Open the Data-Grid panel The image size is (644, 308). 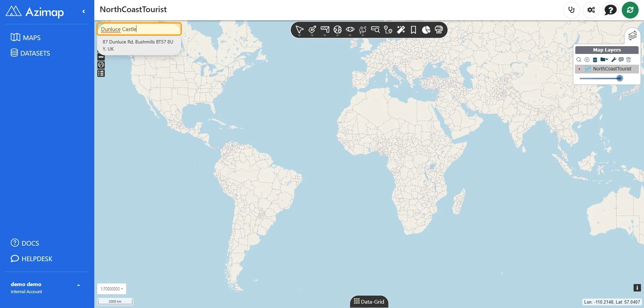(x=369, y=302)
